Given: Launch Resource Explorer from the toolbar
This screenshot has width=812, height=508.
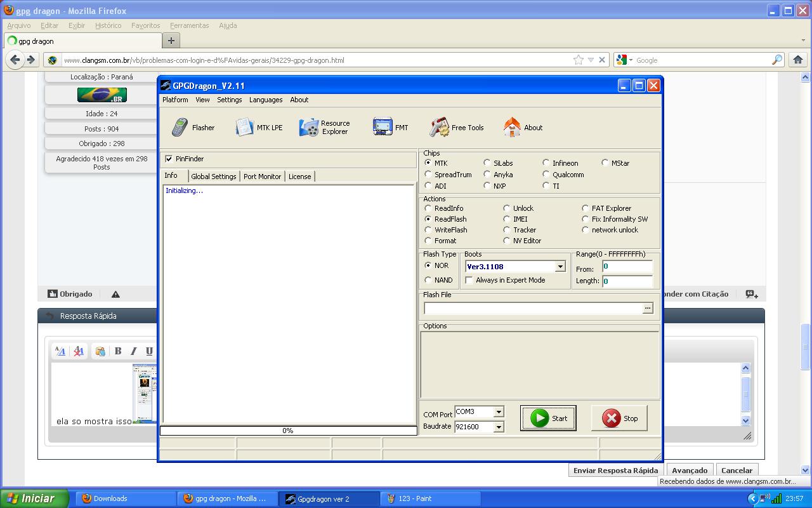Looking at the screenshot, I should (x=324, y=128).
